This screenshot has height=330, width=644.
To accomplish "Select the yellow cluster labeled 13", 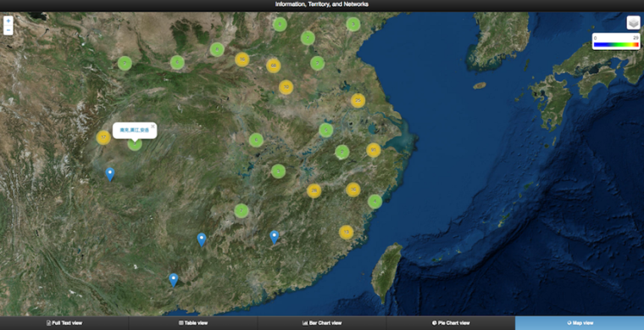I will [x=347, y=232].
